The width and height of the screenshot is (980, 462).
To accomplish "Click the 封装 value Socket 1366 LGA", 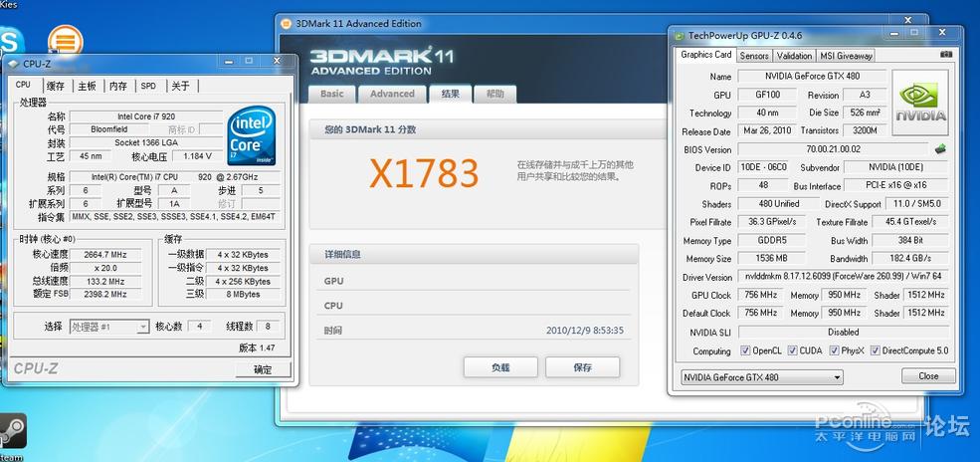I will 146,142.
